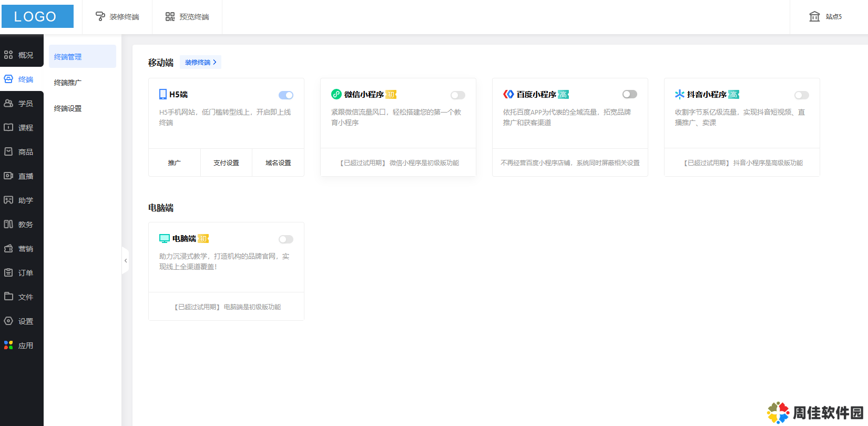Image resolution: width=868 pixels, height=426 pixels.
Task: Click the 初 badge beside 微信小程序
Action: 391,95
